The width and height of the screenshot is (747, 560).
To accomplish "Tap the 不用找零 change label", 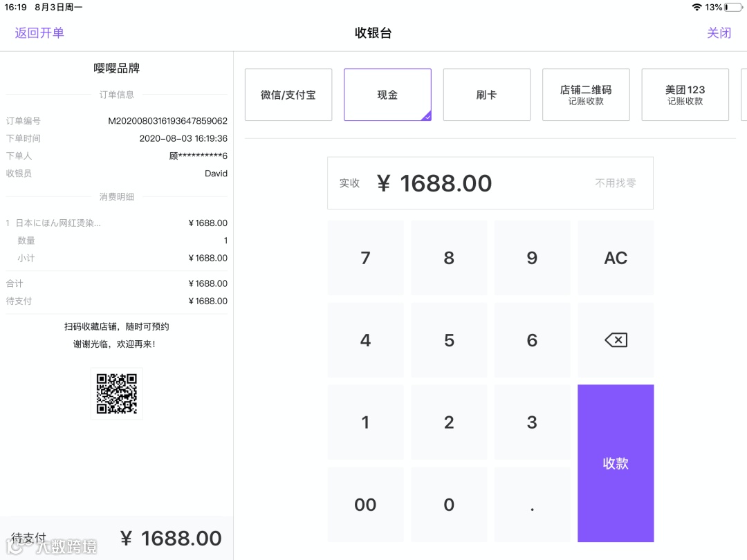I will (x=616, y=183).
